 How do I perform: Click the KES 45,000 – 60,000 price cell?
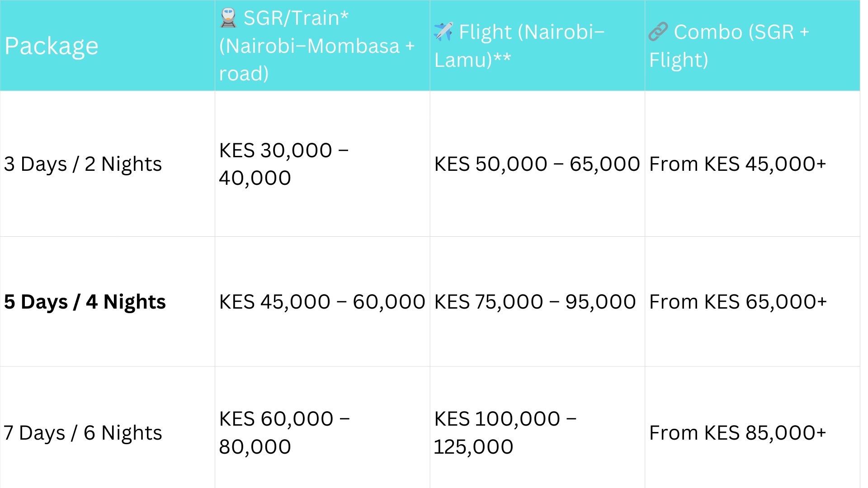pyautogui.click(x=322, y=302)
